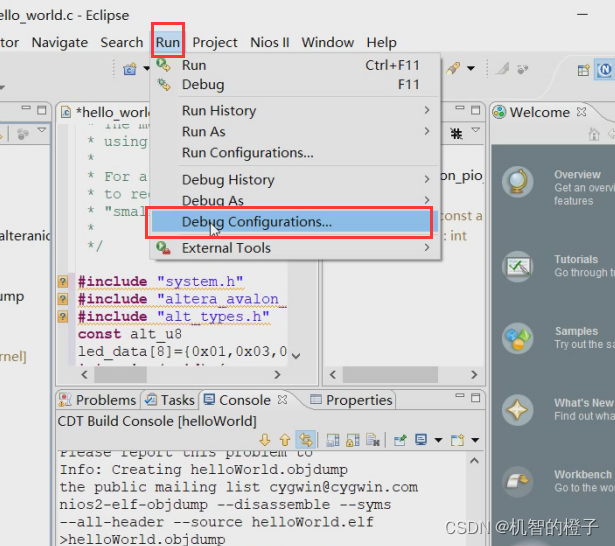The image size is (615, 546).
Task: Open the Samples icon in Welcome
Action: coord(518,338)
